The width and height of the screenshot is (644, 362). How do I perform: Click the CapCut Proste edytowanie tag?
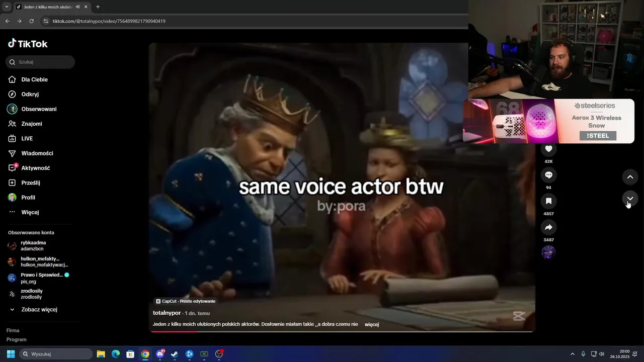tap(186, 301)
